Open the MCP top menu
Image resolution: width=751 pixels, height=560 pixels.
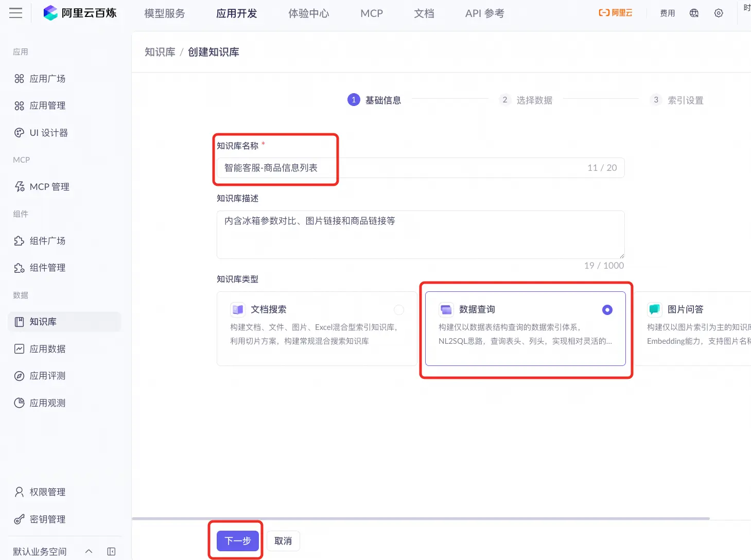click(372, 13)
